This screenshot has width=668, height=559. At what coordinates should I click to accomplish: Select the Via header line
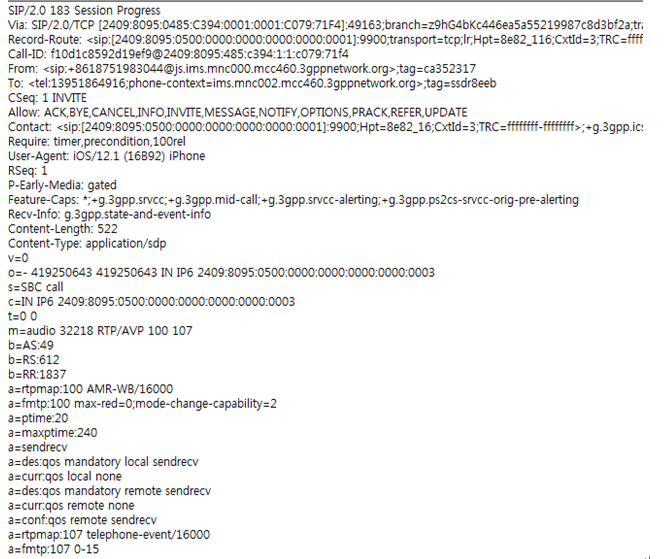point(325,25)
